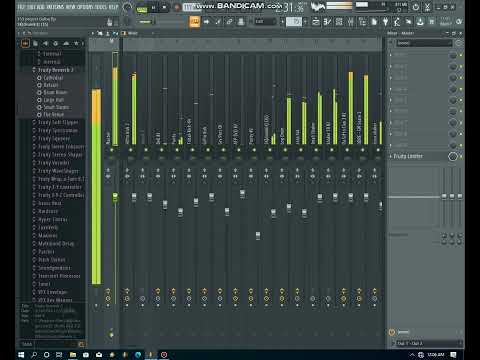Viewport: 480px width, 360px height.
Task: Open the mixer output routing dropdown
Action: click(x=427, y=343)
